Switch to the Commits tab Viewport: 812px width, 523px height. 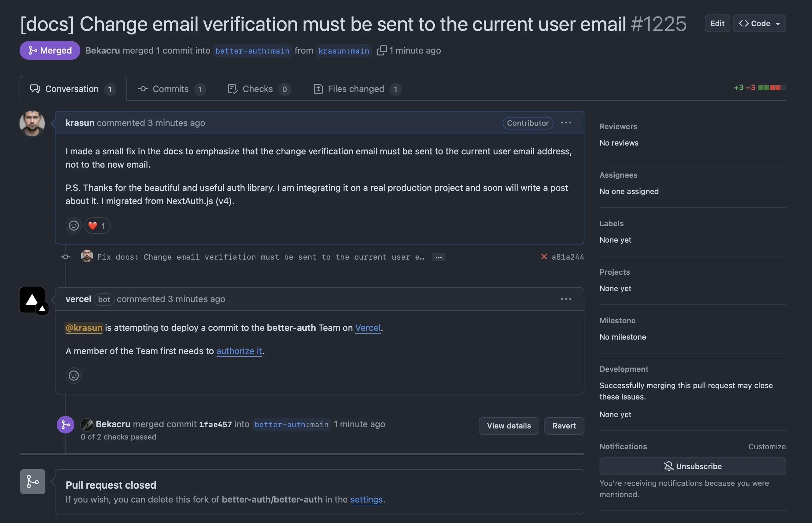click(x=170, y=89)
